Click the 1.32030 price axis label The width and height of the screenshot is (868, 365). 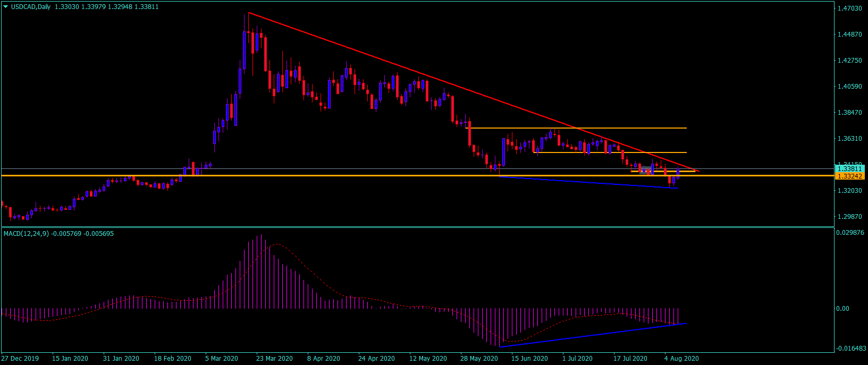pos(849,191)
